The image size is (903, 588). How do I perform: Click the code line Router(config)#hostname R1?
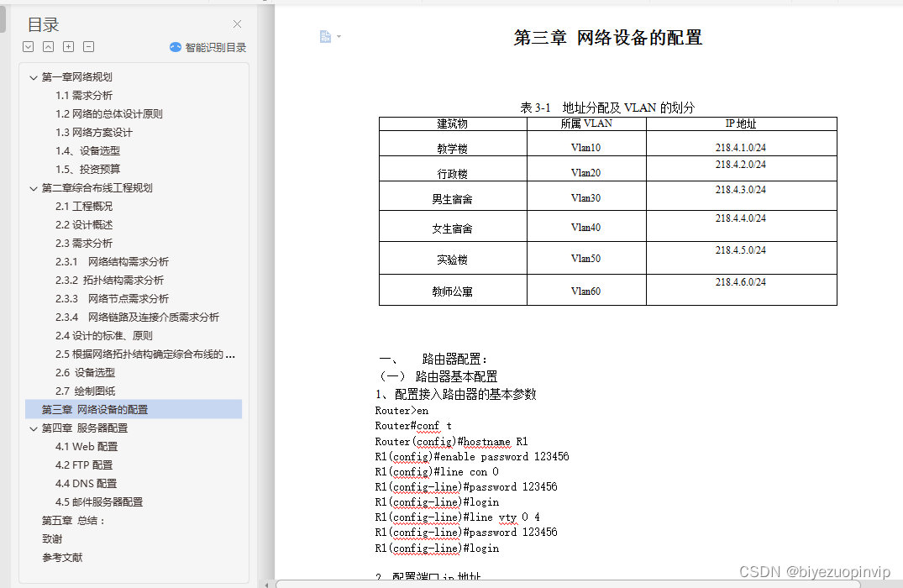pos(452,442)
